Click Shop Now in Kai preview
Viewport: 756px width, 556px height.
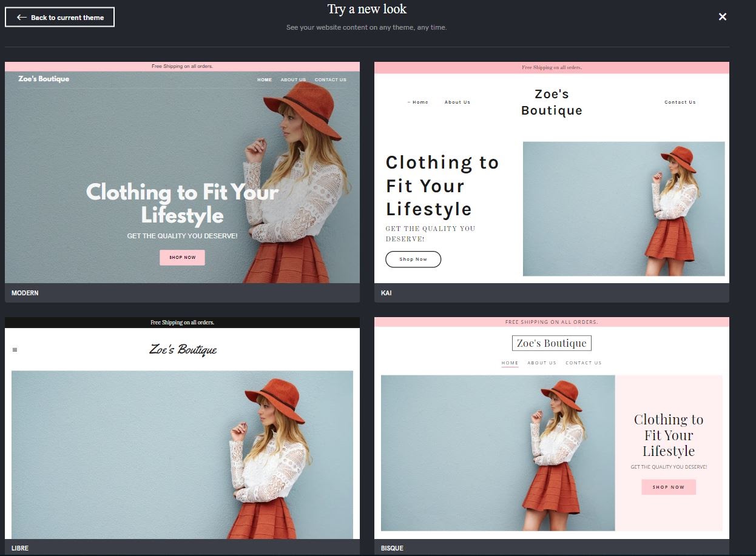pos(413,260)
